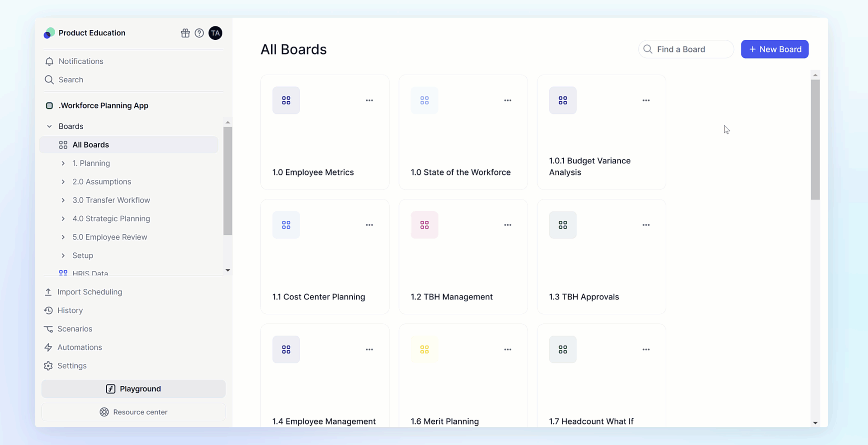Click the Product Education workspace logo

tap(49, 33)
